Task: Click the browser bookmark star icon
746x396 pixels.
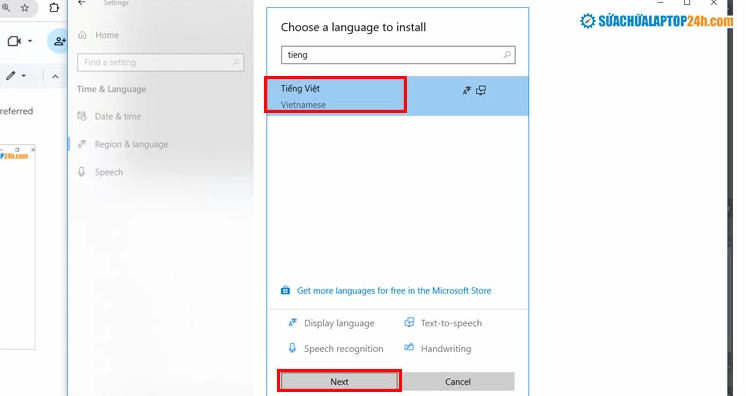Action: [25, 7]
